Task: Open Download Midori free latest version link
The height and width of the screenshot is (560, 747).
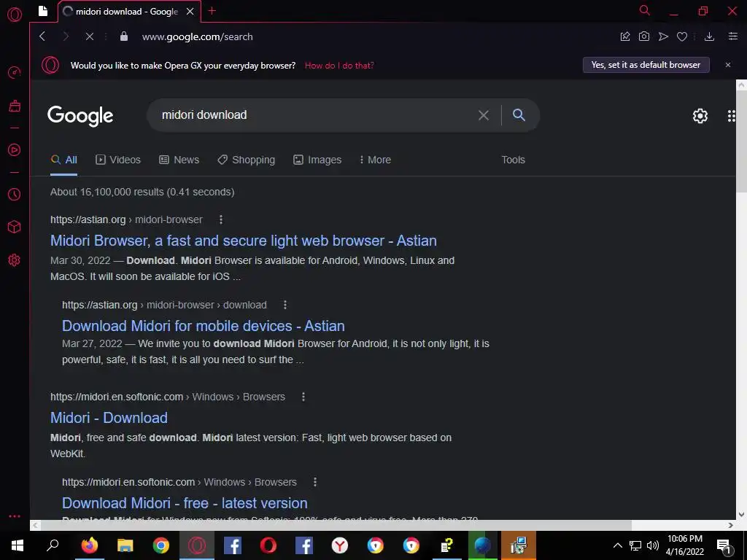Action: [x=185, y=503]
